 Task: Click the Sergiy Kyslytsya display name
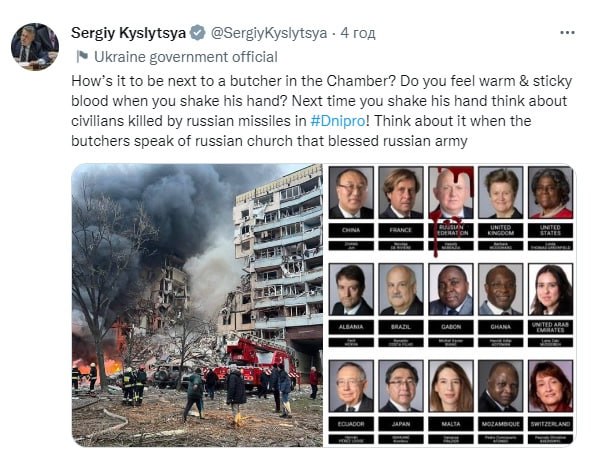coord(129,33)
